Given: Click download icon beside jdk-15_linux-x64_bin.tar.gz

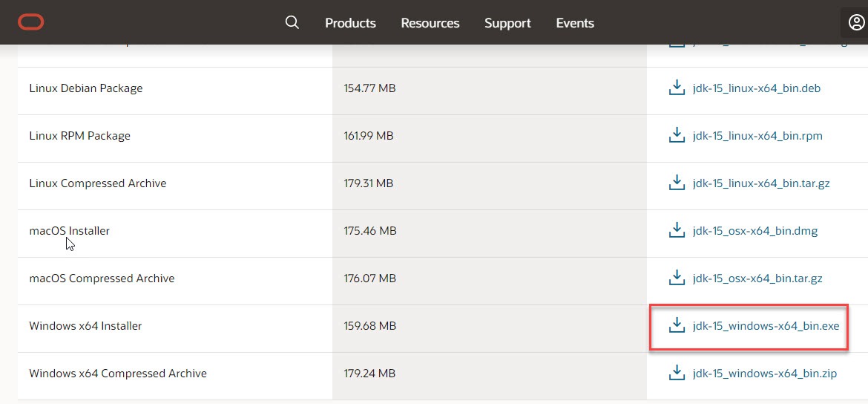Looking at the screenshot, I should tap(677, 183).
